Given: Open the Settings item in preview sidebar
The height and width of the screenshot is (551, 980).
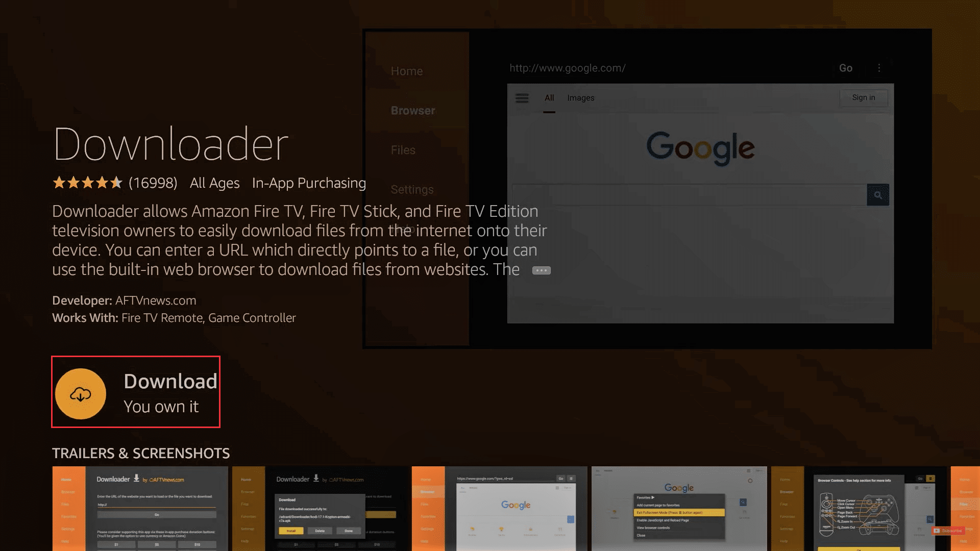Looking at the screenshot, I should coord(412,189).
